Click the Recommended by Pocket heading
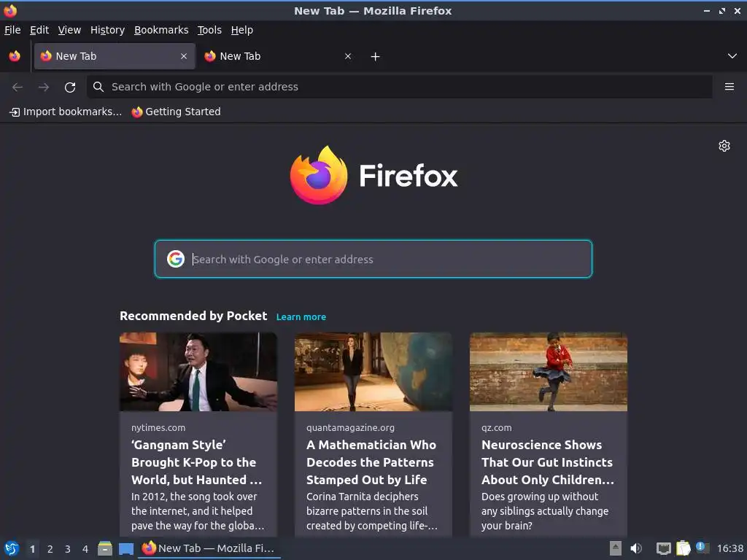This screenshot has width=747, height=560. point(193,316)
